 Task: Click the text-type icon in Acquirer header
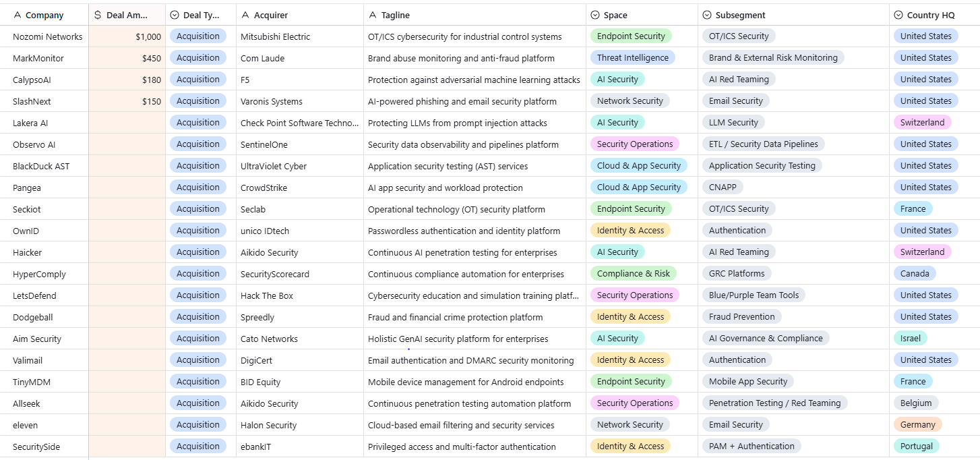tap(245, 15)
